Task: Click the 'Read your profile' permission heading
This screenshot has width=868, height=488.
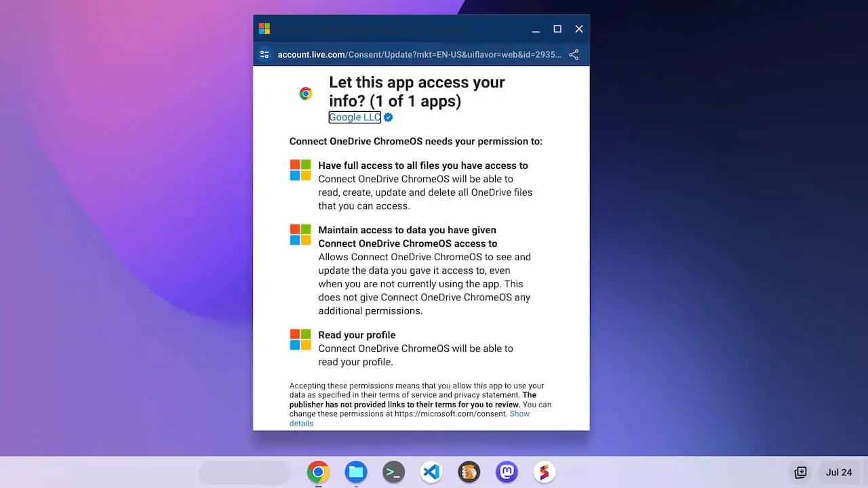Action: [x=357, y=335]
